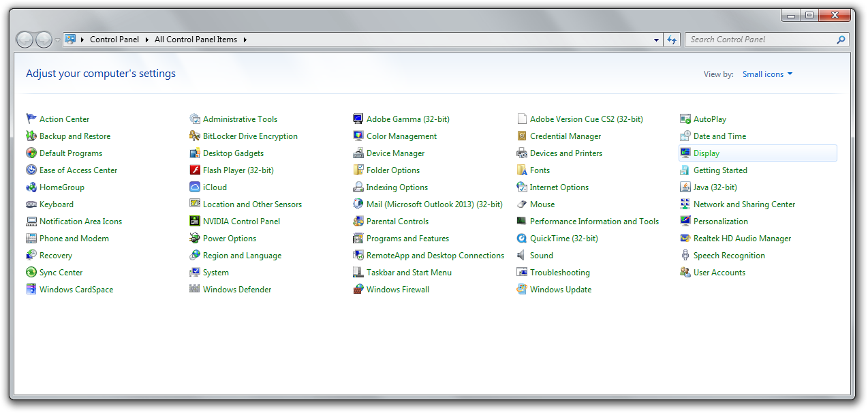
Task: Click the HomeGroup icon
Action: click(31, 187)
